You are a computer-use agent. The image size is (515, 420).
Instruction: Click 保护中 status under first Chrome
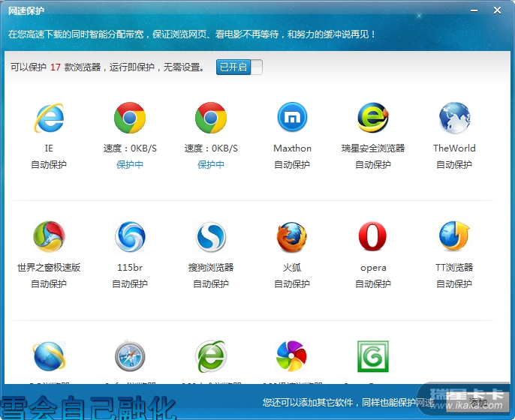pos(130,165)
